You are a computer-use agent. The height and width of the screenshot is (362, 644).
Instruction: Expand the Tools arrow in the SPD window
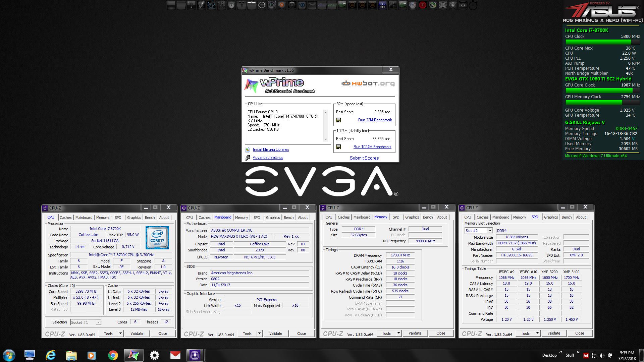coord(537,334)
